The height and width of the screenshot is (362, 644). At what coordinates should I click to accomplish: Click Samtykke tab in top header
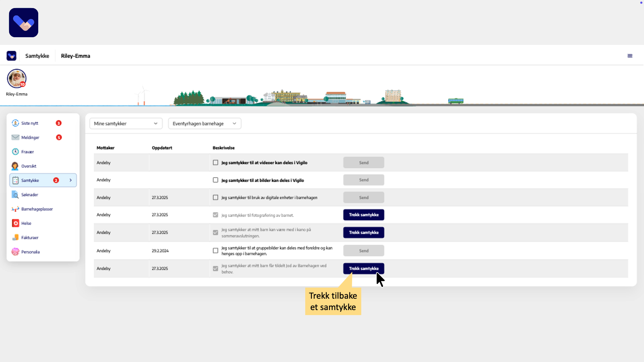[x=37, y=56]
